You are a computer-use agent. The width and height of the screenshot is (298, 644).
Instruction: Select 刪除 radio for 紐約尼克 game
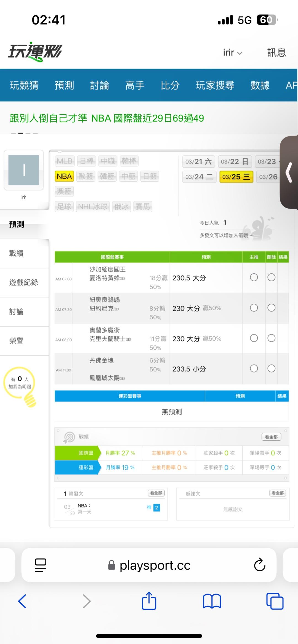pyautogui.click(x=272, y=308)
